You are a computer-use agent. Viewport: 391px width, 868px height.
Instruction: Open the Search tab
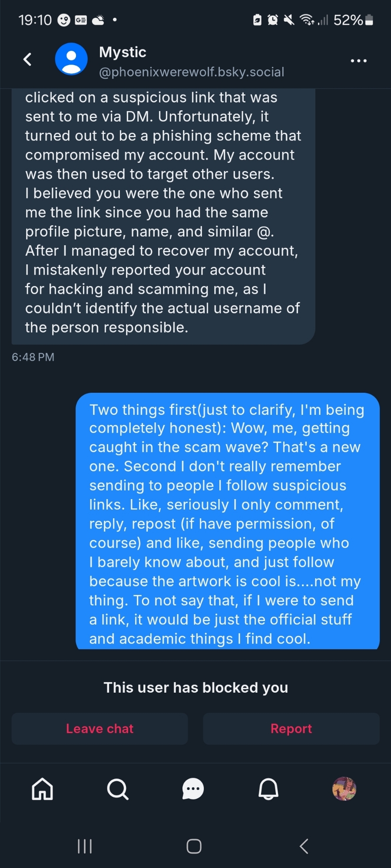pos(118,789)
